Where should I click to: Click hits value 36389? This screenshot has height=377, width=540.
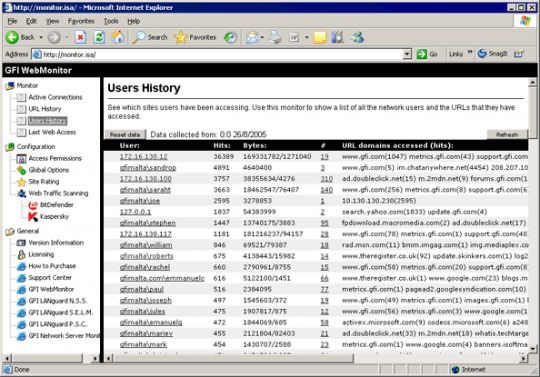pos(224,157)
